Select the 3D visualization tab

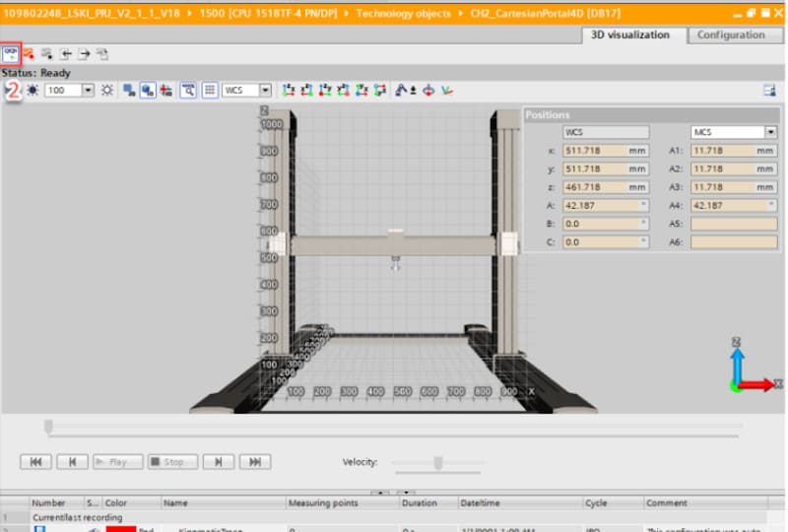click(630, 34)
